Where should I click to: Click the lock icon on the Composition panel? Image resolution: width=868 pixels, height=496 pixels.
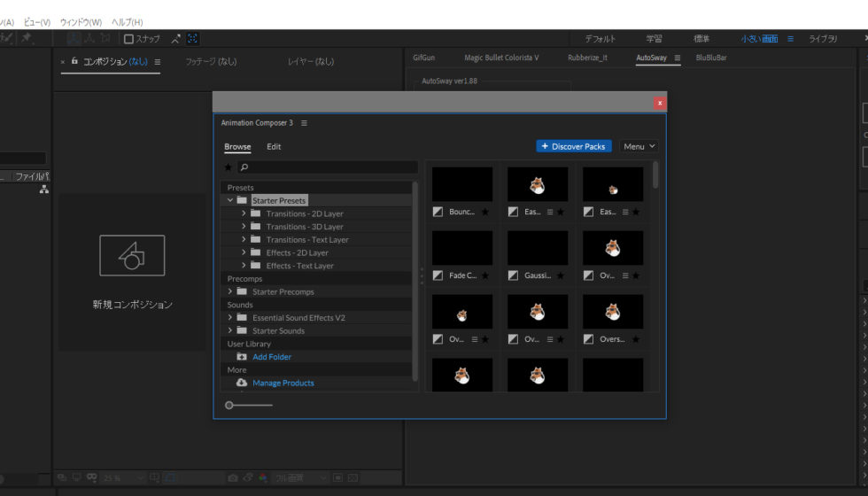click(75, 61)
